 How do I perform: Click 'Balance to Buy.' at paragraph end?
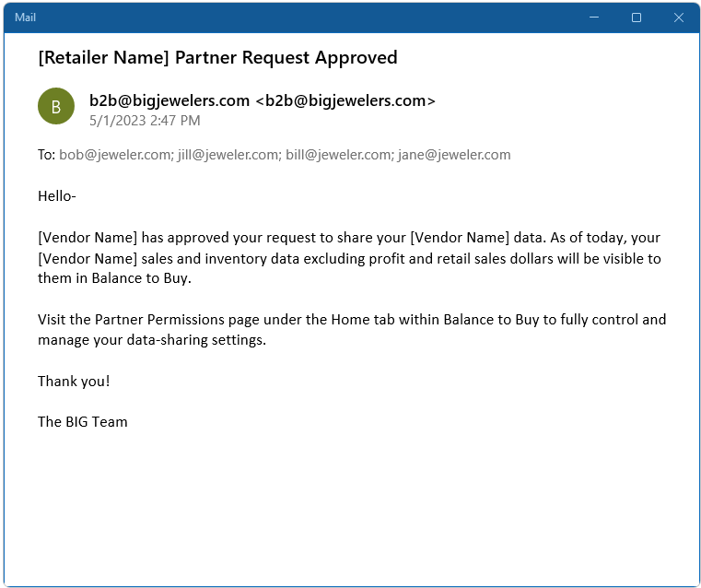coord(141,278)
